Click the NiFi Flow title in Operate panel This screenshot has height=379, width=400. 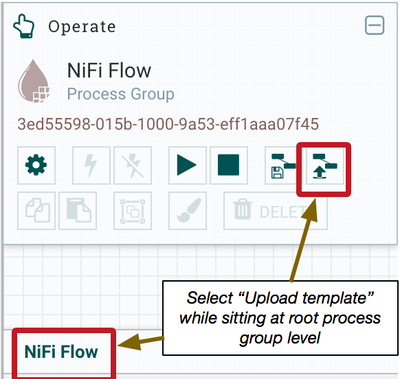click(109, 70)
